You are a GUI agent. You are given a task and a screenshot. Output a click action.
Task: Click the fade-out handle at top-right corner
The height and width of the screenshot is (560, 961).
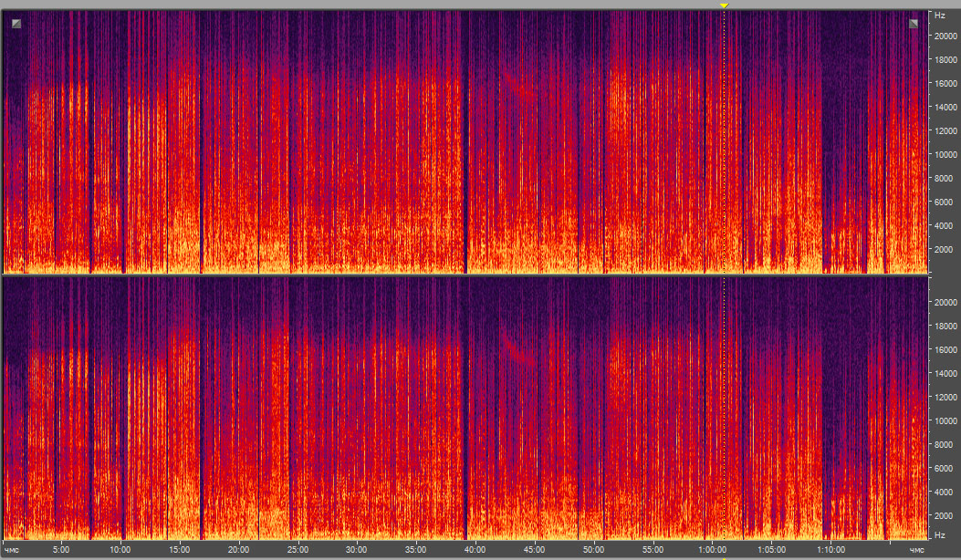914,24
